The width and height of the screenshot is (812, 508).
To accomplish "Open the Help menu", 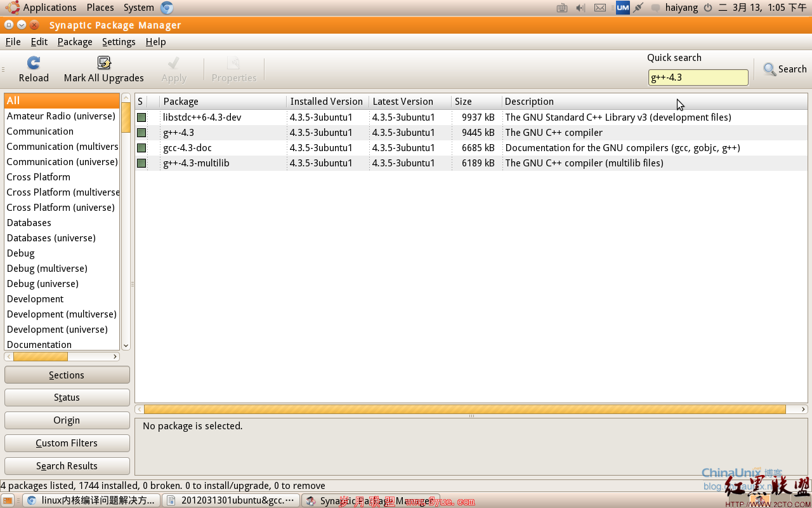I will tap(155, 42).
